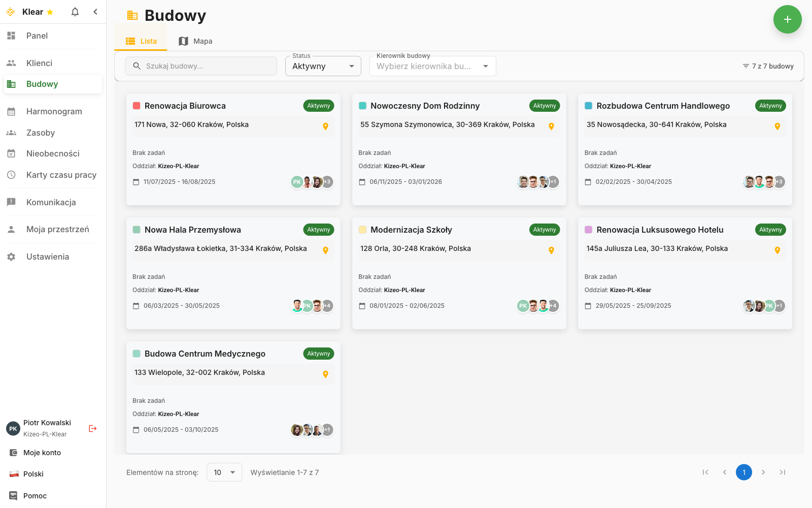
Task: Open the Kierownik budowy dropdown
Action: coord(432,66)
